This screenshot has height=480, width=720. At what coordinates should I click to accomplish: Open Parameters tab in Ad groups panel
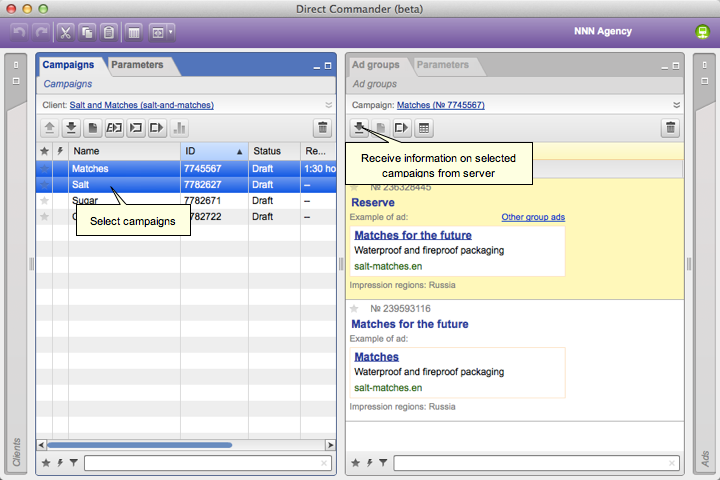[443, 65]
